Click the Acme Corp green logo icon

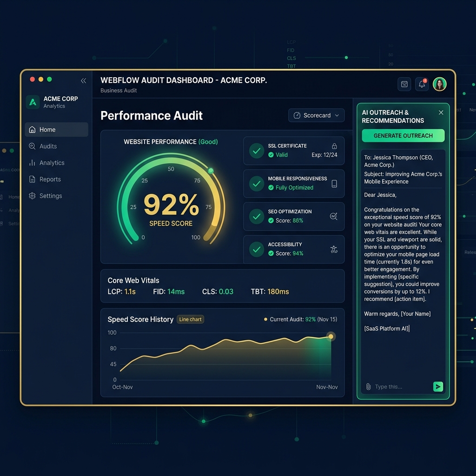33,102
